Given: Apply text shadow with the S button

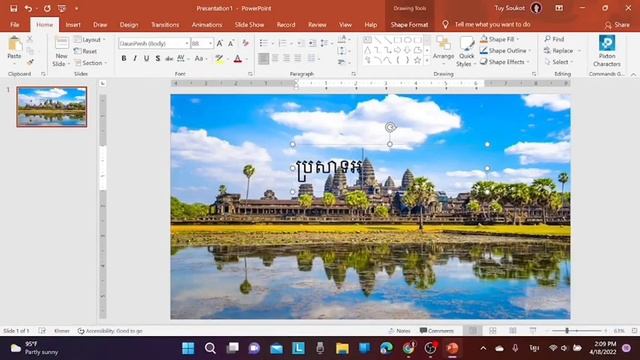Looking at the screenshot, I should click(158, 59).
